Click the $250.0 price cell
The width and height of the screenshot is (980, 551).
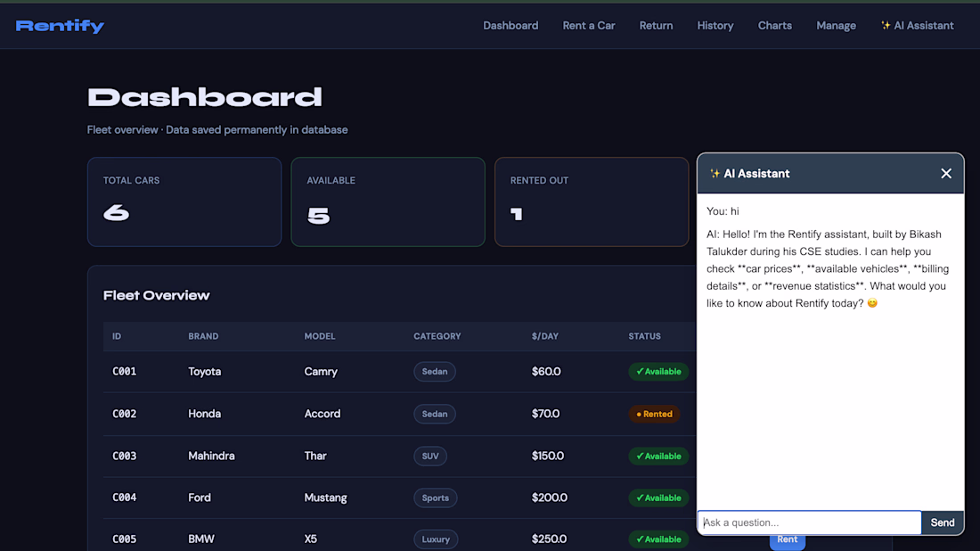click(x=549, y=539)
